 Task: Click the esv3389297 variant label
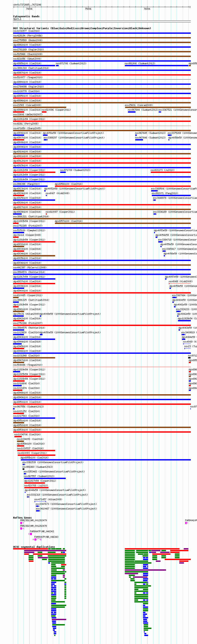(74, 138)
